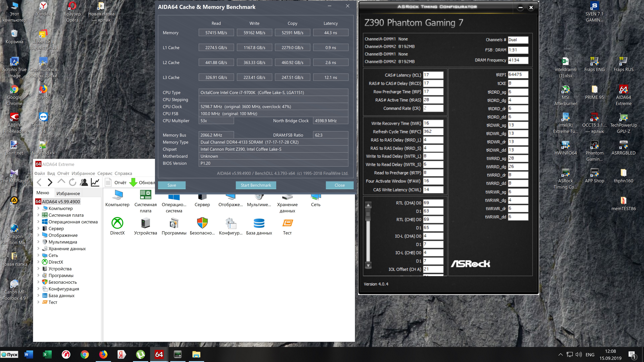Image resolution: width=644 pixels, height=362 pixels.
Task: Click the uTorrent taskbar icon
Action: coord(140,354)
